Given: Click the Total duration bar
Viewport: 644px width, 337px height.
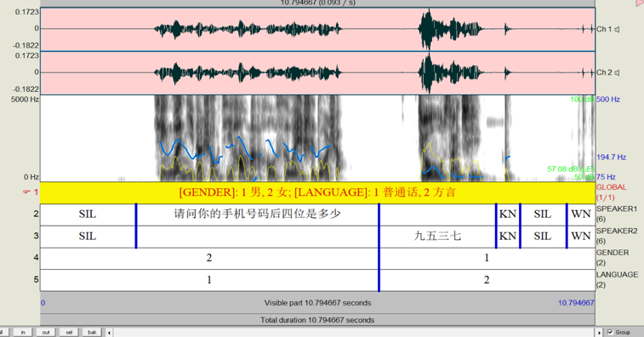Looking at the screenshot, I should (x=317, y=320).
